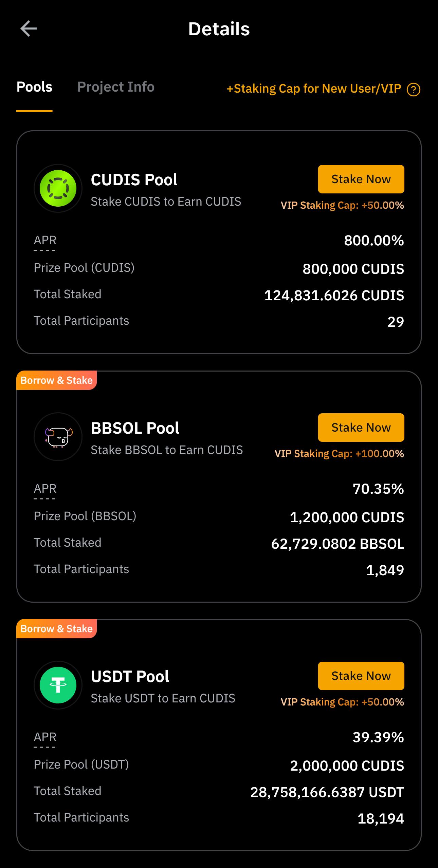Image resolution: width=438 pixels, height=868 pixels.
Task: Show APR info for BBSOL Pool
Action: click(x=45, y=489)
